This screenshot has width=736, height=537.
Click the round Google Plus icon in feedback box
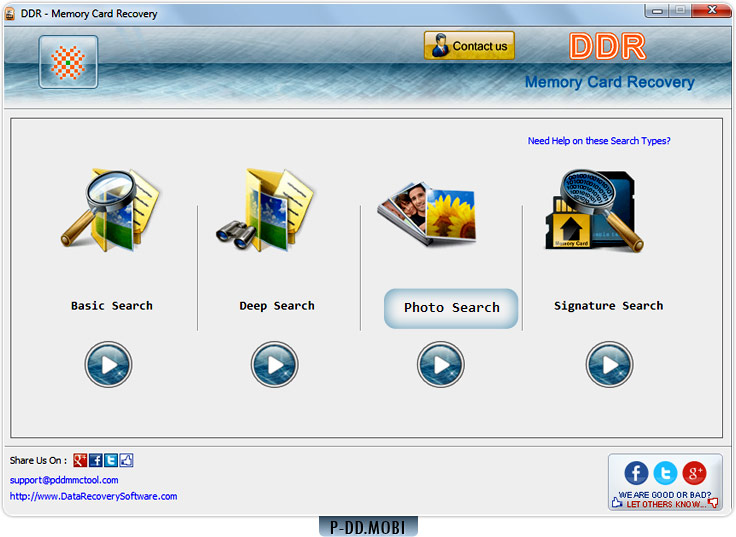[695, 473]
